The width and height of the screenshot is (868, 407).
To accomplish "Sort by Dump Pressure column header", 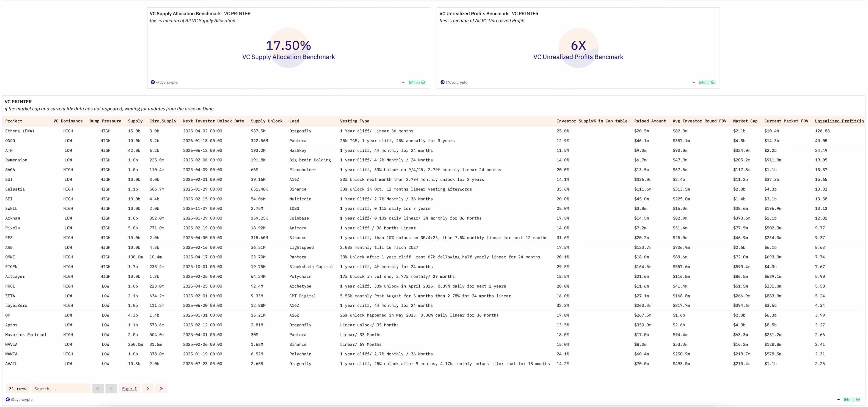I will pos(105,121).
